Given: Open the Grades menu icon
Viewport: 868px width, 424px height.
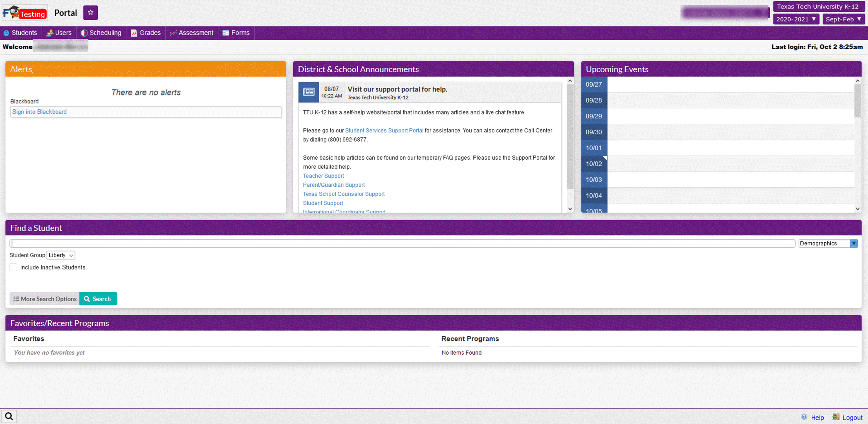Looking at the screenshot, I should pyautogui.click(x=134, y=33).
